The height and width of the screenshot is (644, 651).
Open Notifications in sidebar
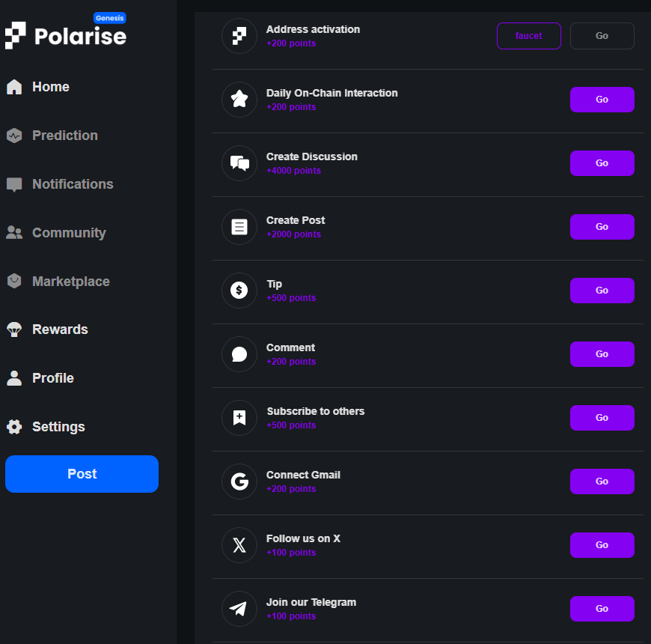[73, 184]
